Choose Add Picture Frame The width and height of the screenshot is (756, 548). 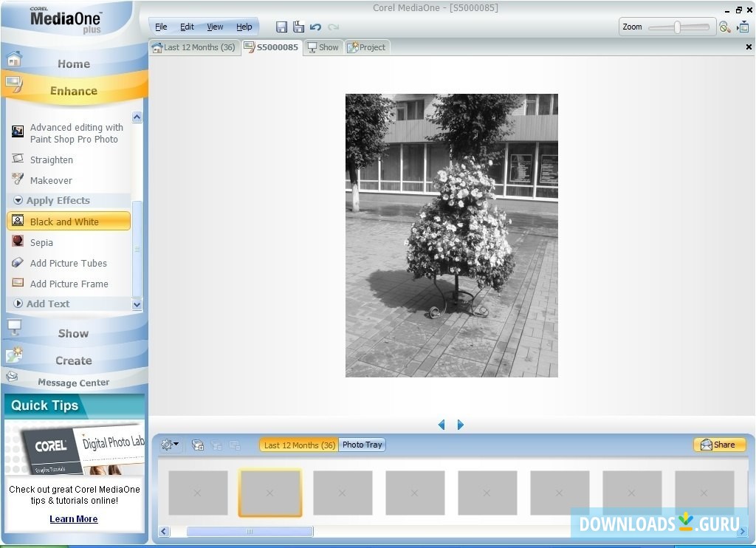coord(69,284)
